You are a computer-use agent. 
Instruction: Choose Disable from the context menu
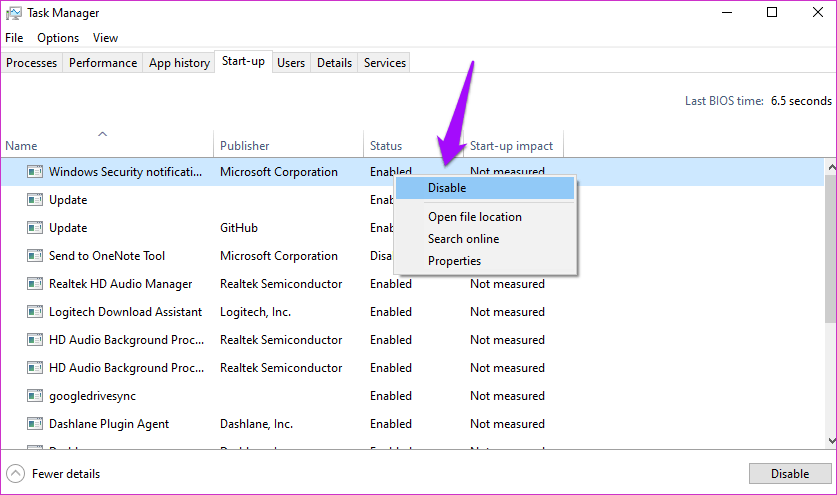click(485, 188)
